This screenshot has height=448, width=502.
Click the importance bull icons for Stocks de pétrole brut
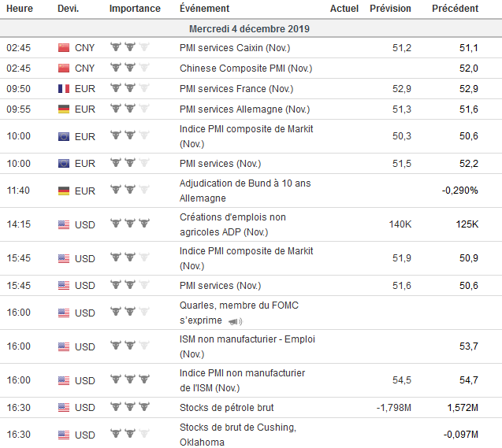(x=129, y=408)
